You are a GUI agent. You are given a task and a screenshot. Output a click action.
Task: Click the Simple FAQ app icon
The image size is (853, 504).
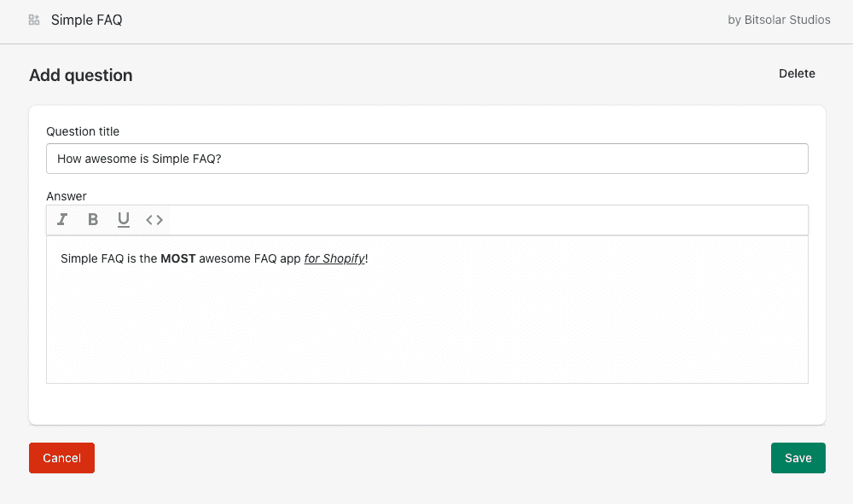[x=34, y=20]
